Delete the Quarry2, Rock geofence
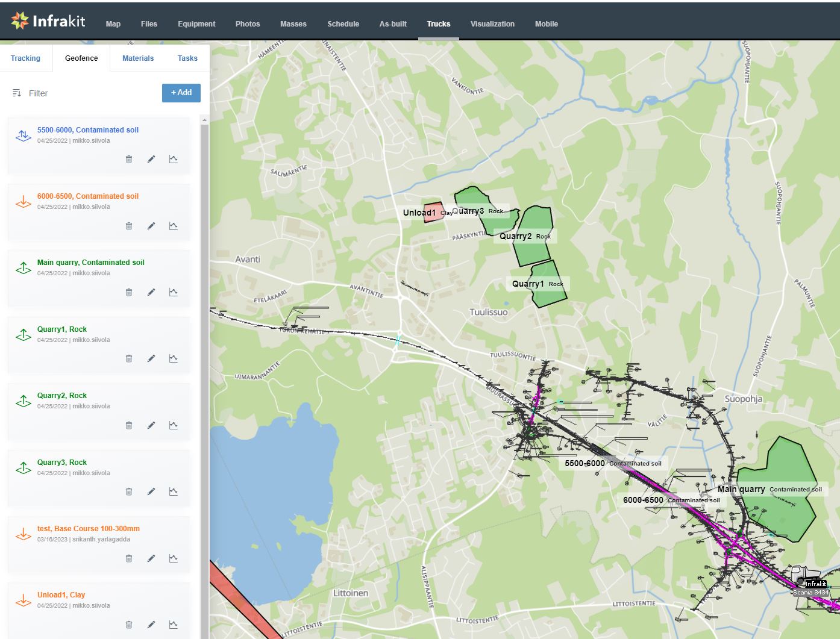This screenshot has width=840, height=639. (x=129, y=425)
